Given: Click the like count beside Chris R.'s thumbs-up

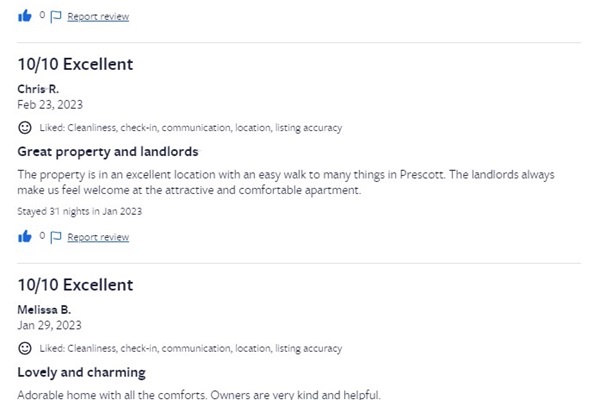Looking at the screenshot, I should click(42, 235).
